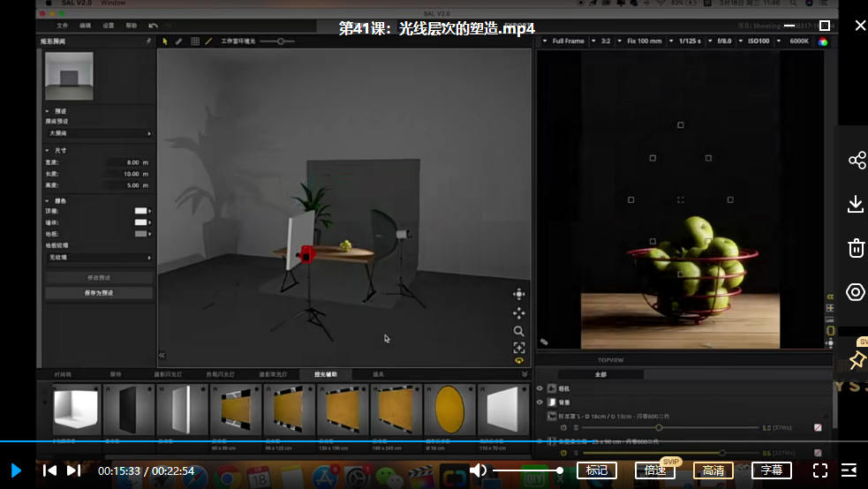868x489 pixels.
Task: Open the color wheel icon in the camera bar
Action: point(823,41)
